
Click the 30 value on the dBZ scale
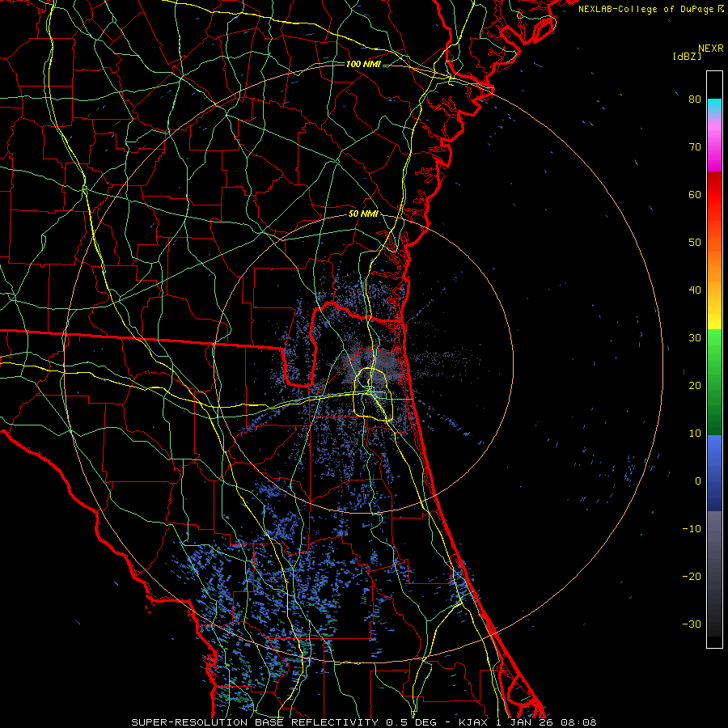(695, 337)
